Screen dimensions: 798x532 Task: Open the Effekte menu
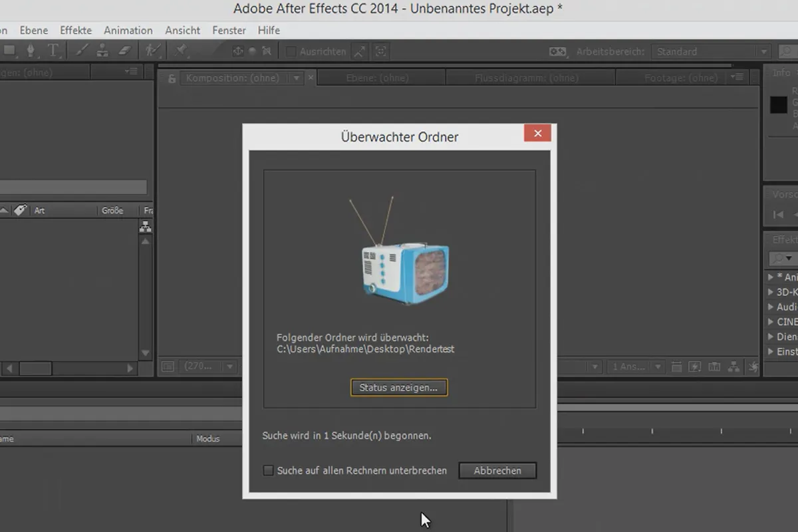tap(76, 31)
